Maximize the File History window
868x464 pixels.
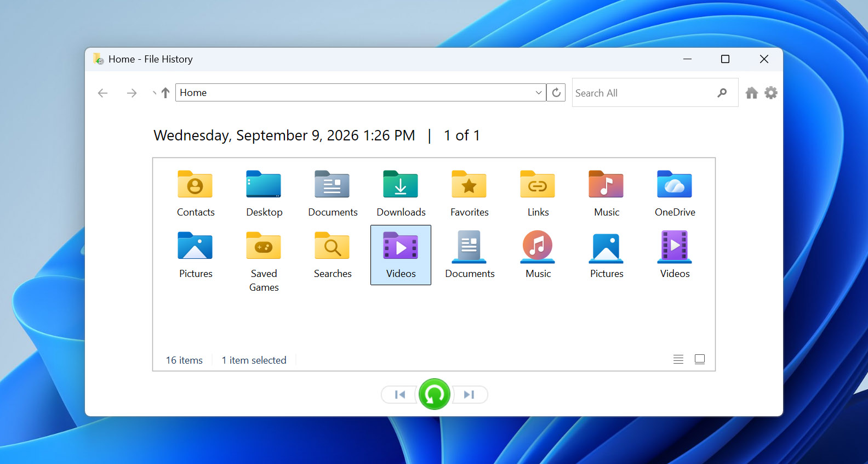click(x=725, y=59)
